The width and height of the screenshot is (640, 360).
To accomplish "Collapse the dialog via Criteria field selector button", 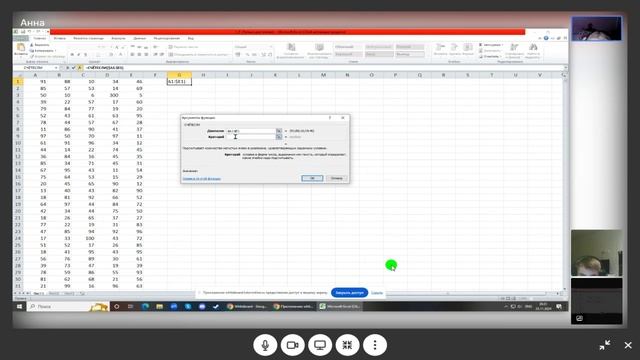I will click(x=279, y=137).
